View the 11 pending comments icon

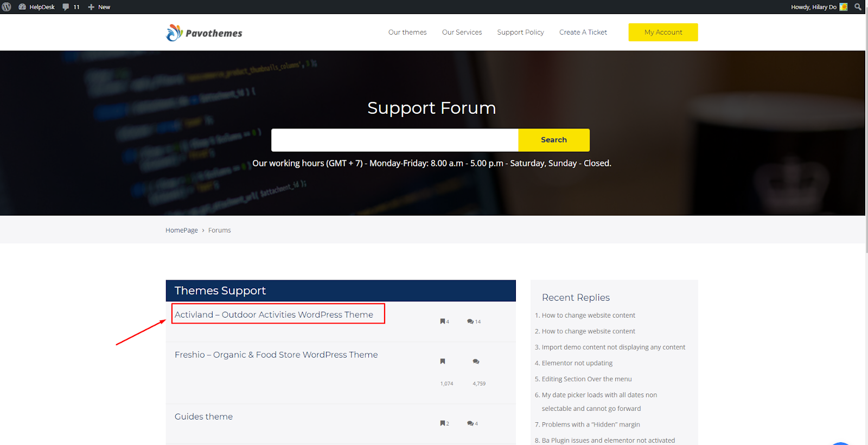pyautogui.click(x=66, y=7)
